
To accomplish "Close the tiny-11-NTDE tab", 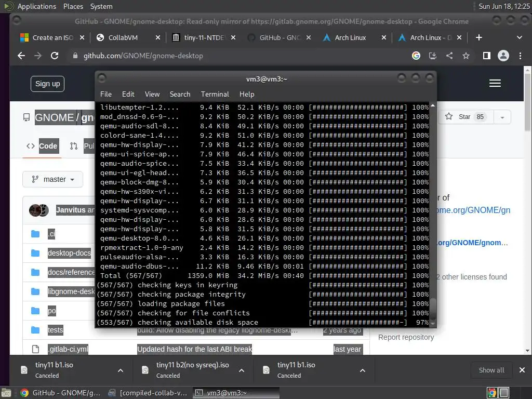I will click(233, 37).
